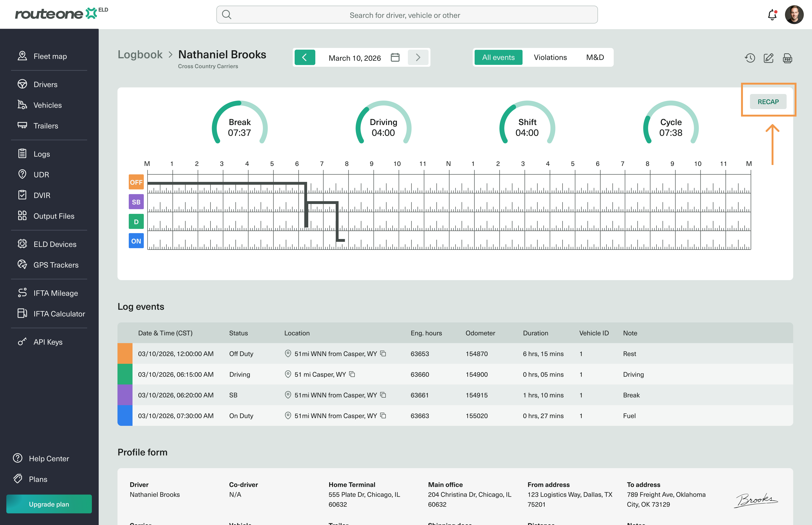Click the Output Files icon
This screenshot has width=812, height=525.
pyautogui.click(x=22, y=216)
